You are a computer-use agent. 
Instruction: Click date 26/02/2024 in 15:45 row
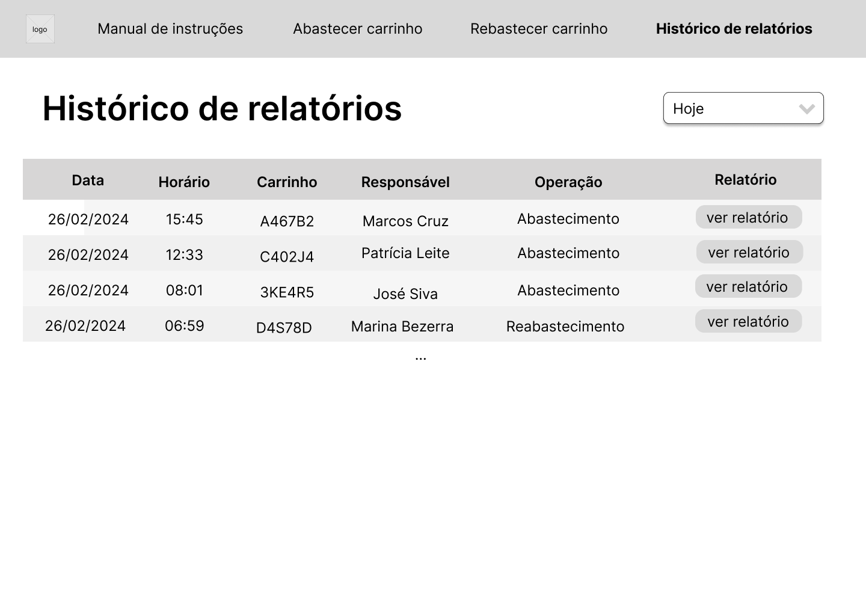click(88, 220)
